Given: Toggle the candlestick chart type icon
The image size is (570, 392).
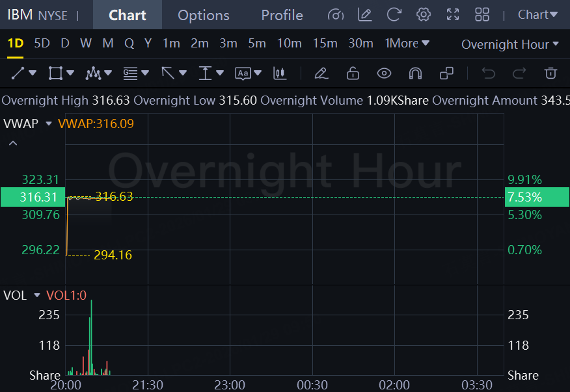Looking at the screenshot, I should coord(280,73).
